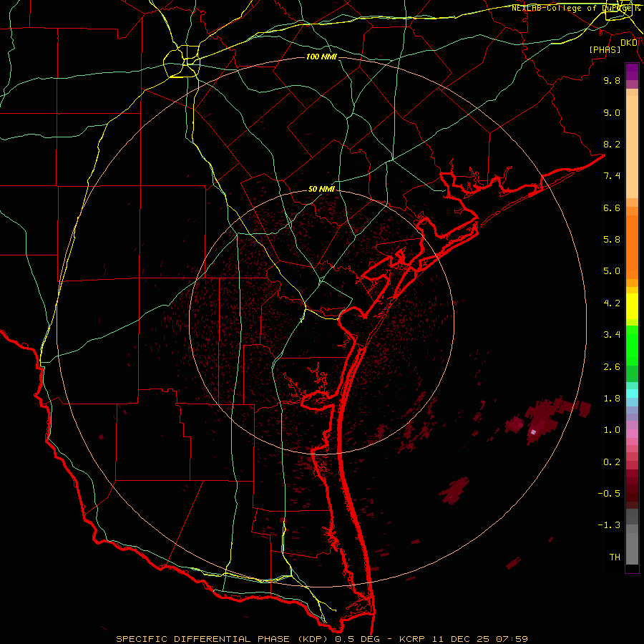Click "SPECIFIC DIFFERENTIAL PHASE (KDP)" in the caption
644x644 pixels.
coord(223,639)
